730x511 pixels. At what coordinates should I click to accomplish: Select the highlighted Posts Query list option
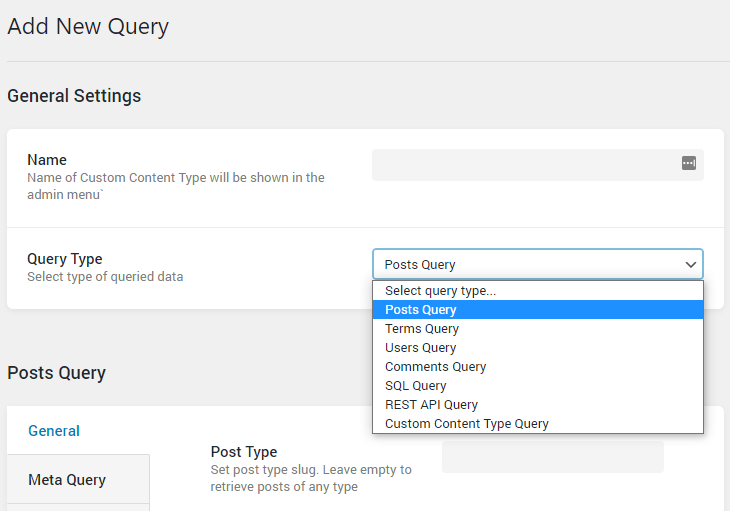[x=420, y=310]
